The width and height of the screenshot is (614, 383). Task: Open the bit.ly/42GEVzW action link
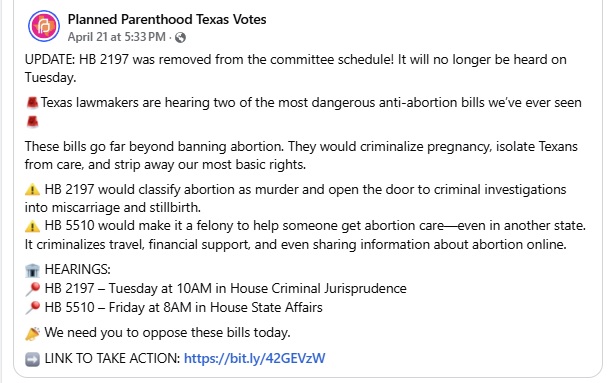[x=255, y=358]
